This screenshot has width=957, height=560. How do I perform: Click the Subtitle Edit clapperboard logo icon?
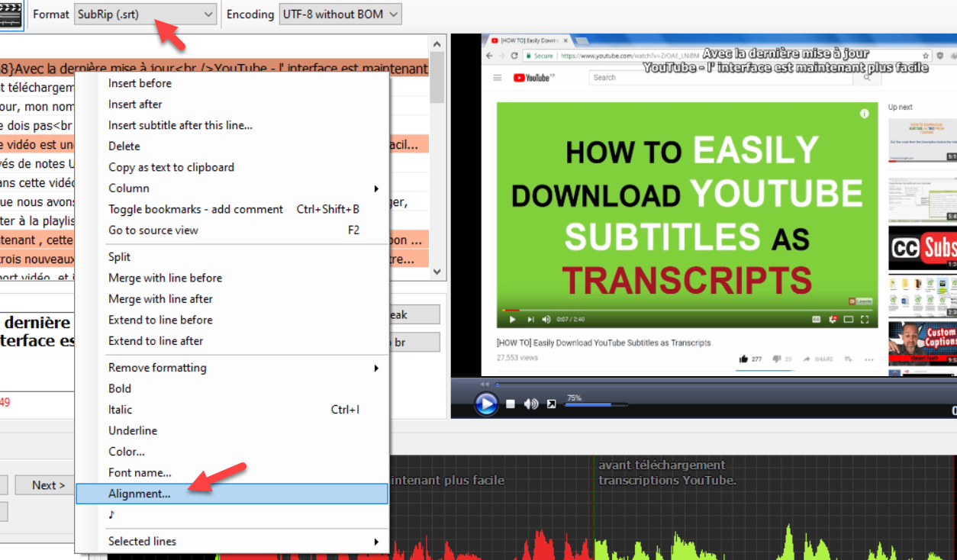11,14
